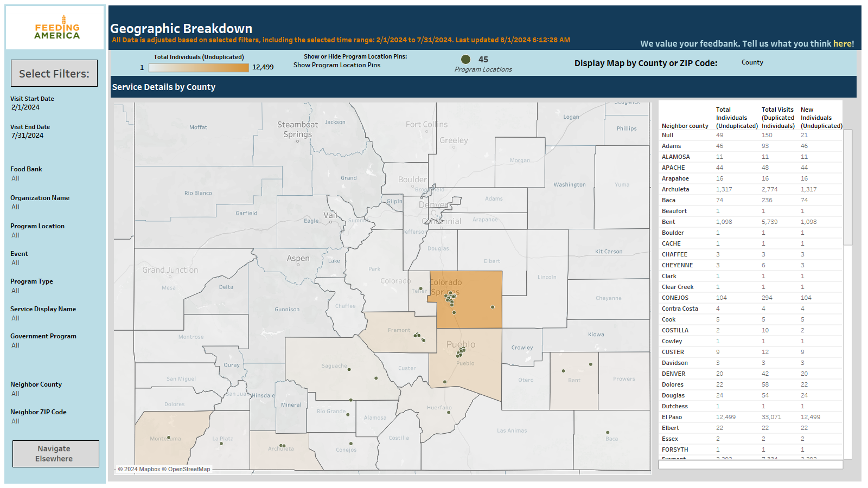Open the Program Type filter dropdown
This screenshot has width=868, height=488.
click(54, 291)
